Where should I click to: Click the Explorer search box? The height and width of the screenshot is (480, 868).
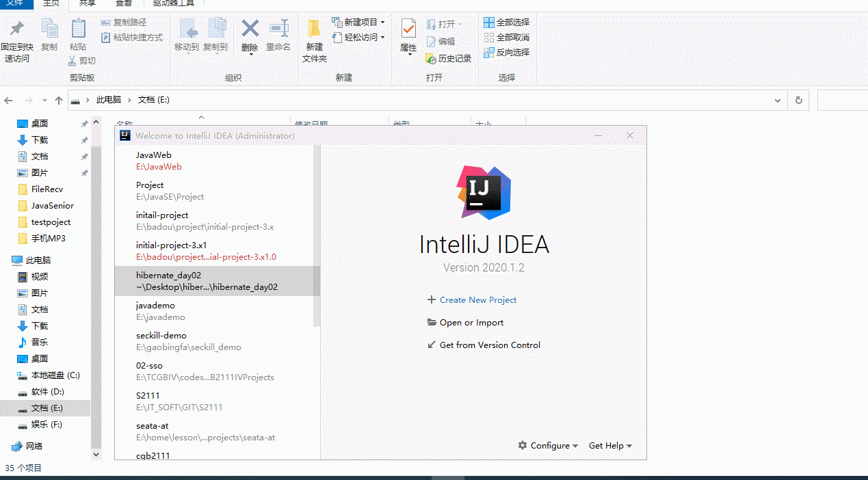click(843, 100)
